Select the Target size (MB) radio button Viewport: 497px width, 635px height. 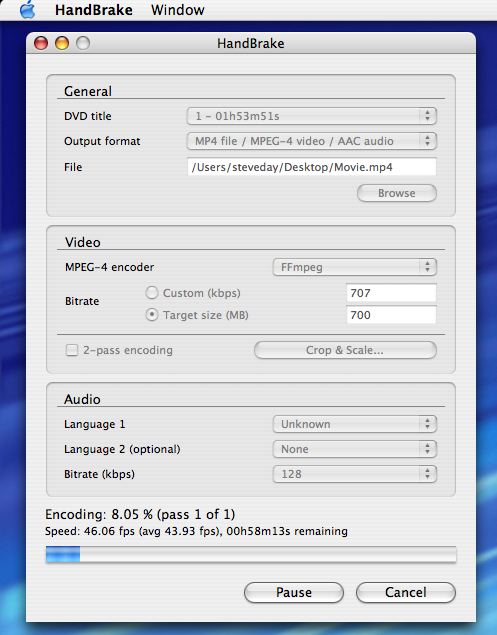[151, 315]
